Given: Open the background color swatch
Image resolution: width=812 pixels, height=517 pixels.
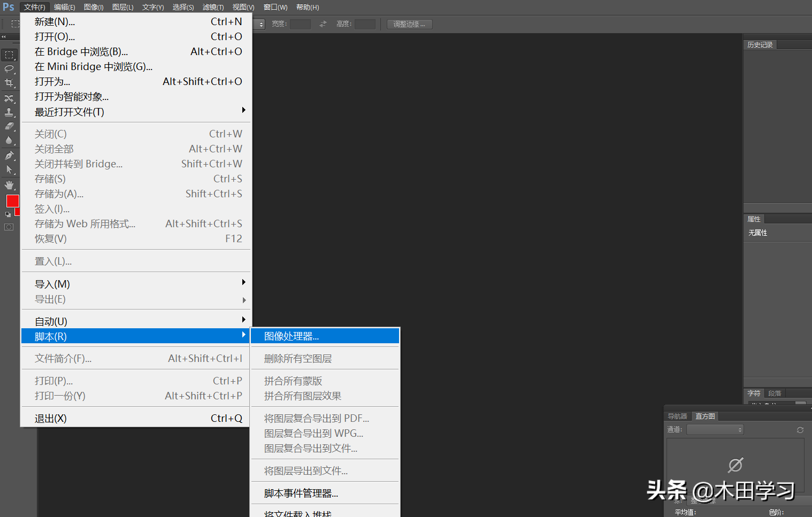Looking at the screenshot, I should (x=18, y=212).
